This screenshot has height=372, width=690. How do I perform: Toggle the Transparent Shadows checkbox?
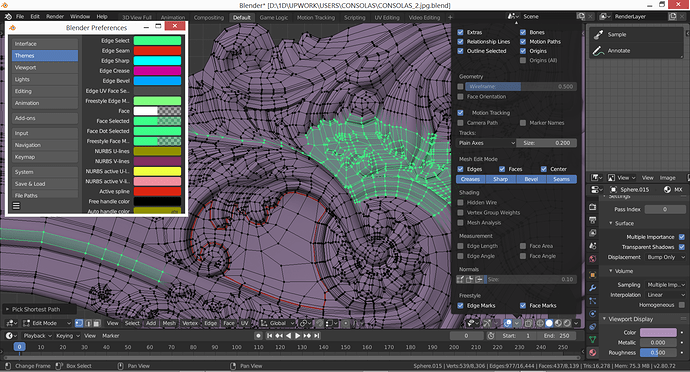pos(682,247)
